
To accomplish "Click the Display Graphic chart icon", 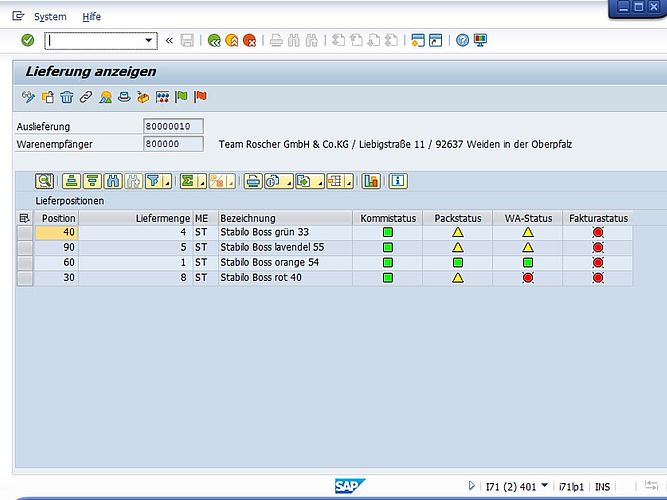I will [x=372, y=181].
